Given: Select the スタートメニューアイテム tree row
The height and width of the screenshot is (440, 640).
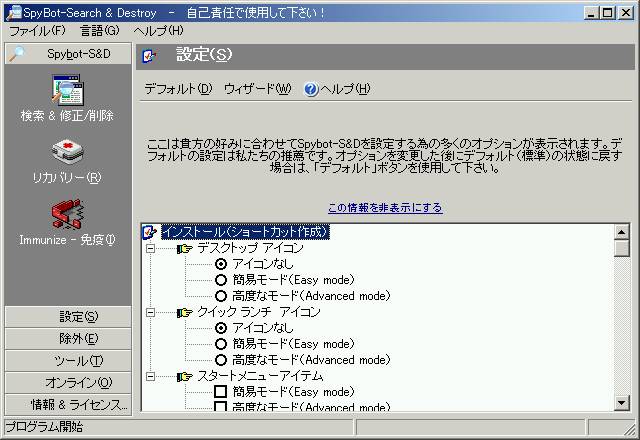Looking at the screenshot, I should [260, 376].
